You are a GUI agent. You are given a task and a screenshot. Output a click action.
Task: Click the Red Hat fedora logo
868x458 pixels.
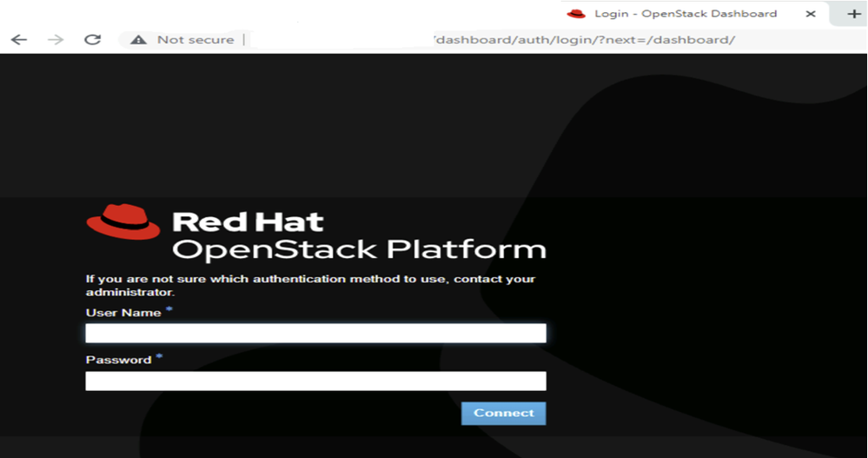123,222
